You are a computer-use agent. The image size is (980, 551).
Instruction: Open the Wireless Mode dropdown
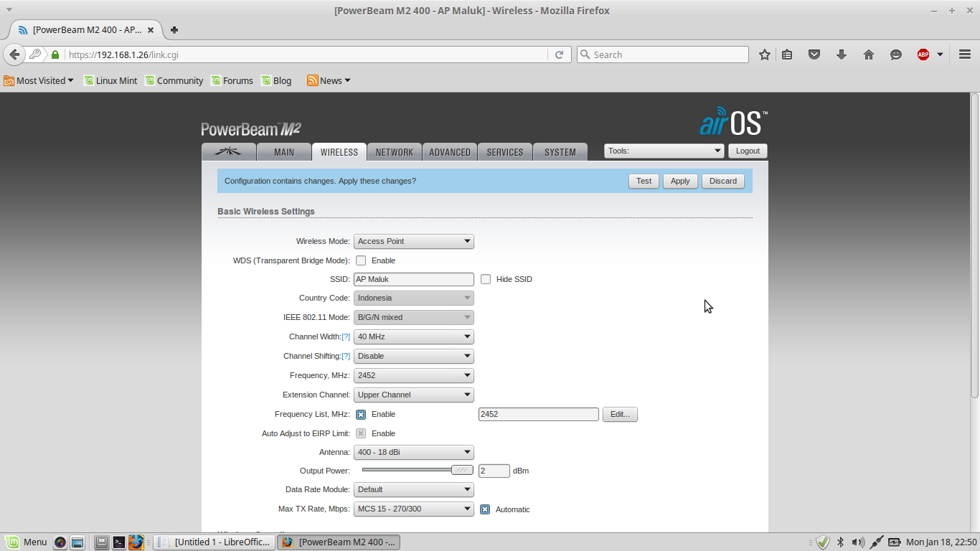pyautogui.click(x=414, y=241)
